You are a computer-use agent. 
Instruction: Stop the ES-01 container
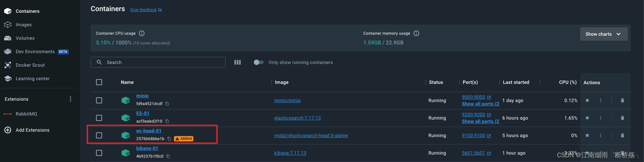[x=587, y=118]
